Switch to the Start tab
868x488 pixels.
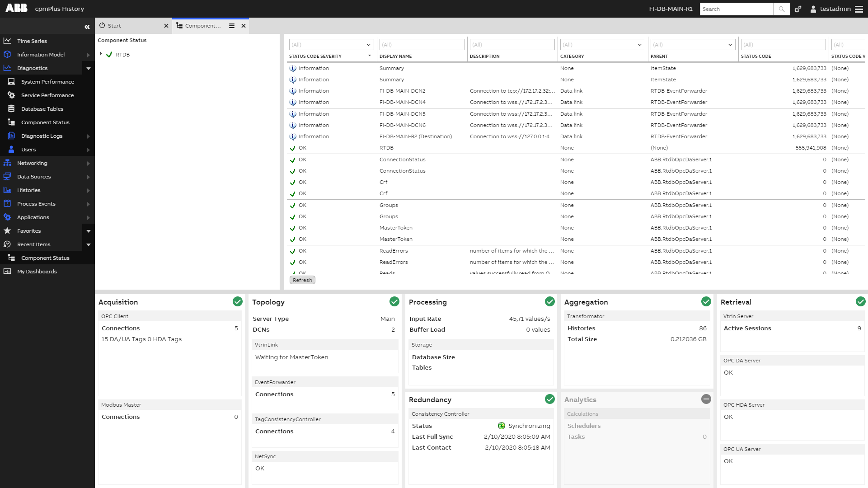coord(114,26)
